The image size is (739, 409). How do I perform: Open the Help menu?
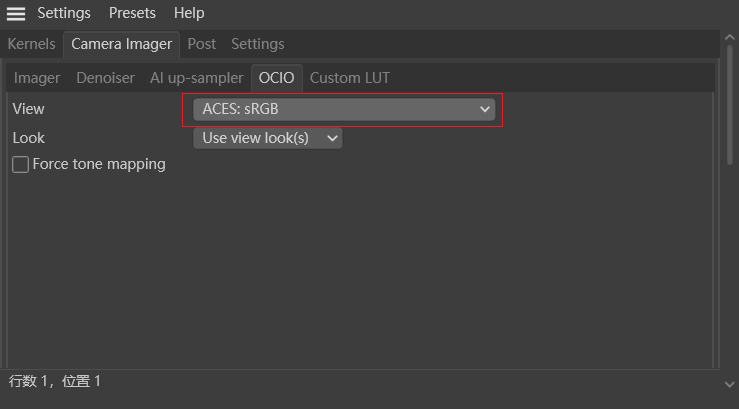coord(189,13)
